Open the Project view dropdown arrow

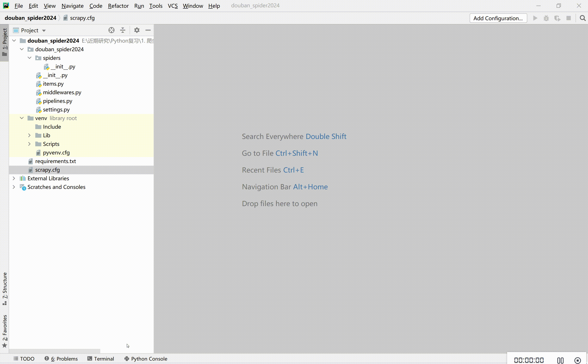[x=44, y=31]
